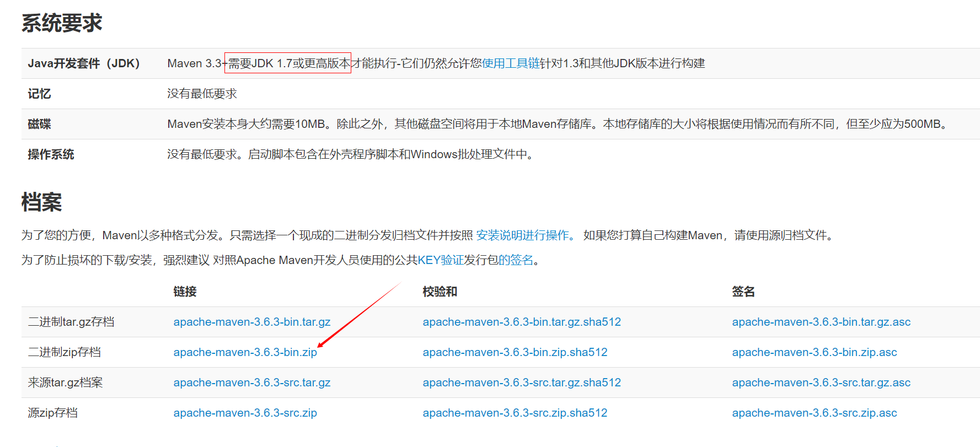The width and height of the screenshot is (980, 447).
Task: Click the 来源tar.gz档案 row label
Action: click(x=65, y=383)
